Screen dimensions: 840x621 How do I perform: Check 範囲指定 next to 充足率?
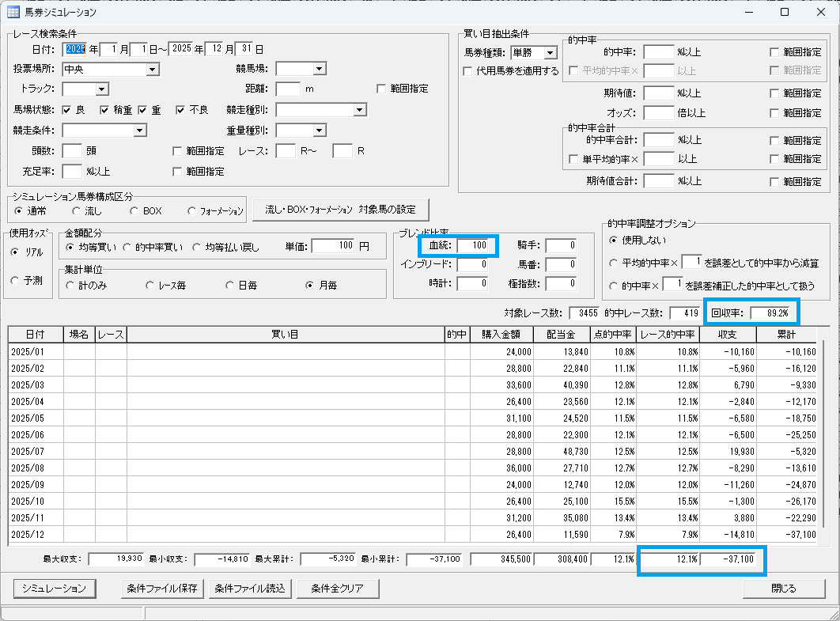tap(177, 172)
